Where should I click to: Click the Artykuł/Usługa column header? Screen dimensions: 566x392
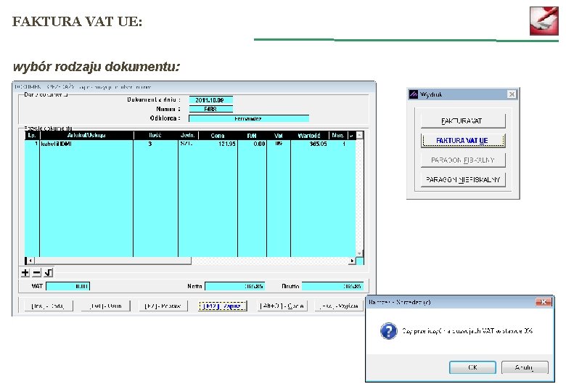[86, 135]
